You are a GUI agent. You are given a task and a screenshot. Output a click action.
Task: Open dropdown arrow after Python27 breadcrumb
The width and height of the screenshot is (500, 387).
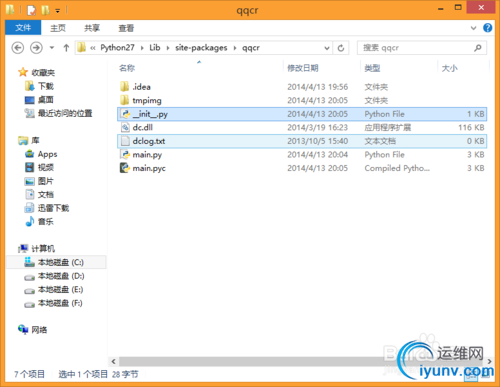click(x=142, y=48)
